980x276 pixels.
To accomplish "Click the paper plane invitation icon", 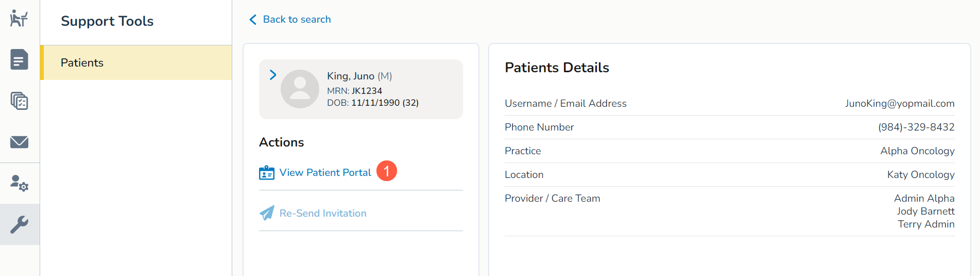I will 267,213.
